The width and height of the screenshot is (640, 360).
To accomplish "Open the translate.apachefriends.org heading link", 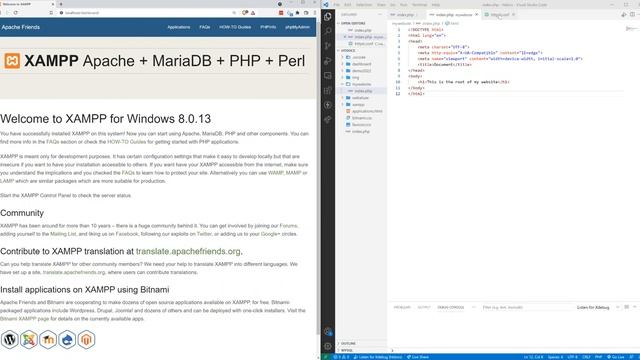I will click(188, 251).
